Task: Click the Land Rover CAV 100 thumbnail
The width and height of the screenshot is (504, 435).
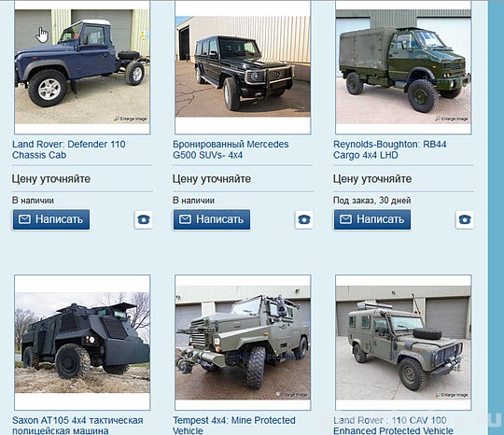Action: 403,343
